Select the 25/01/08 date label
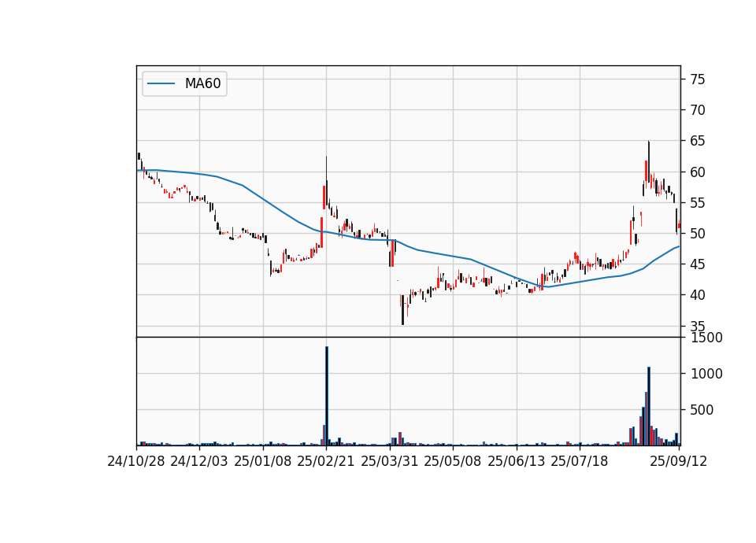The image size is (756, 543). coord(263,461)
